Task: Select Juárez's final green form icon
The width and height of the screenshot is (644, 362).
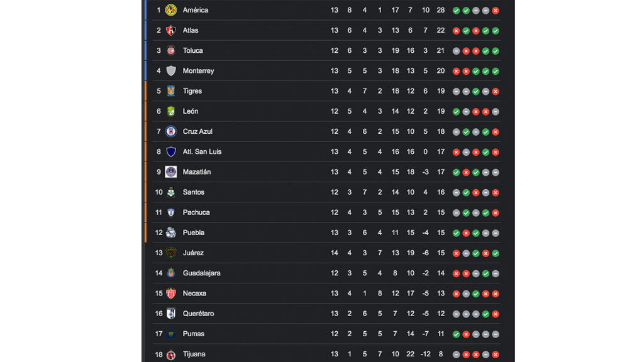Action: click(496, 253)
